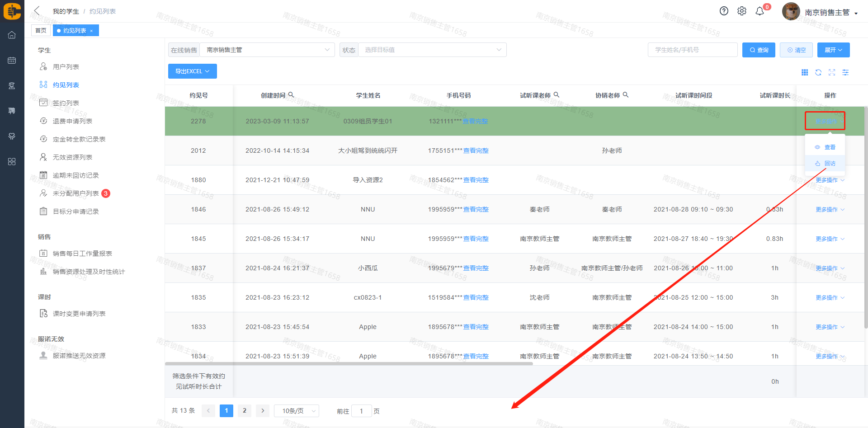Image resolution: width=868 pixels, height=428 pixels.
Task: Click the help question mark icon
Action: (x=724, y=11)
